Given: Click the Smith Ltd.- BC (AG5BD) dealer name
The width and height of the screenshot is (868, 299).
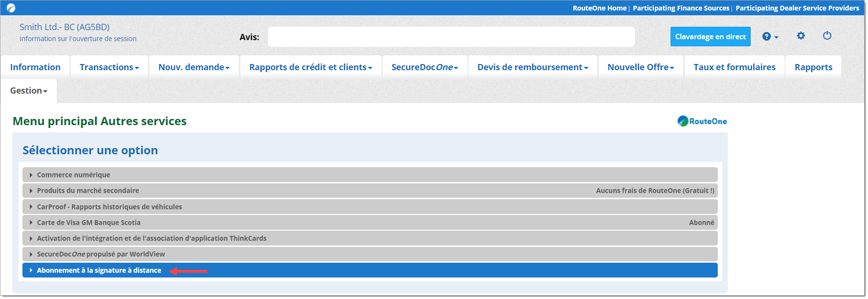Looking at the screenshot, I should pyautogui.click(x=64, y=27).
